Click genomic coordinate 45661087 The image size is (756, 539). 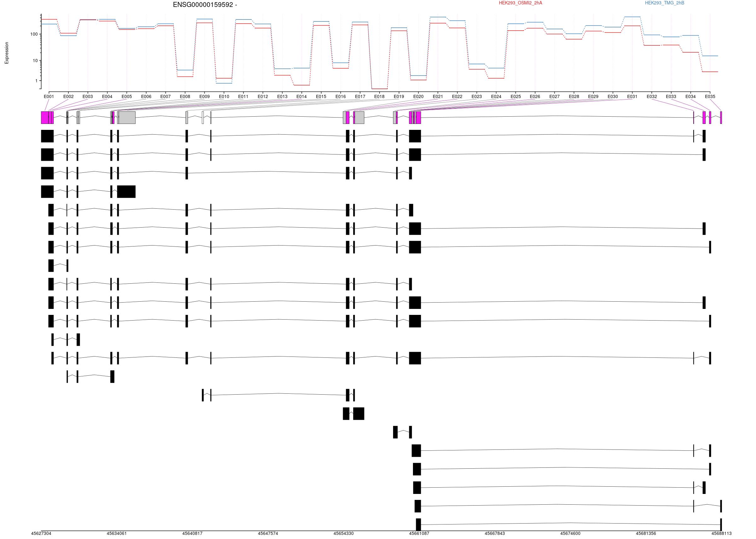419,534
